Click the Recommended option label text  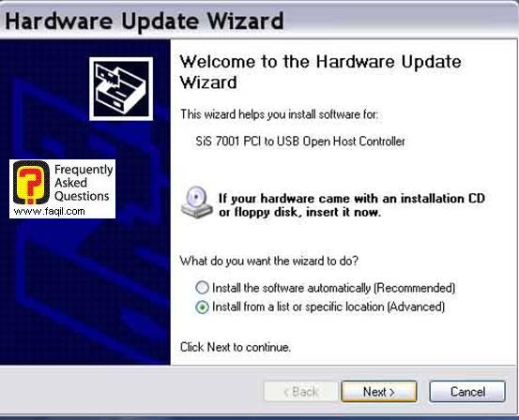(x=334, y=288)
